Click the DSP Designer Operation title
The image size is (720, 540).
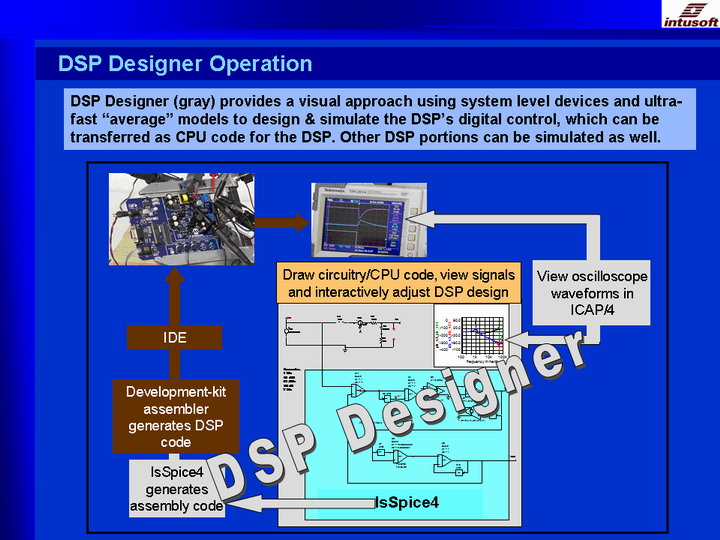point(185,64)
